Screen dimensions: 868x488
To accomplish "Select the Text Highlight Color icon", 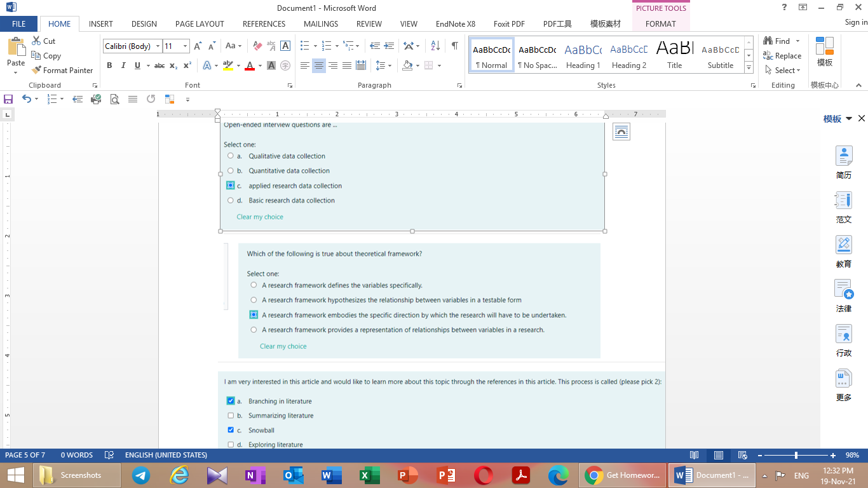I will (228, 65).
